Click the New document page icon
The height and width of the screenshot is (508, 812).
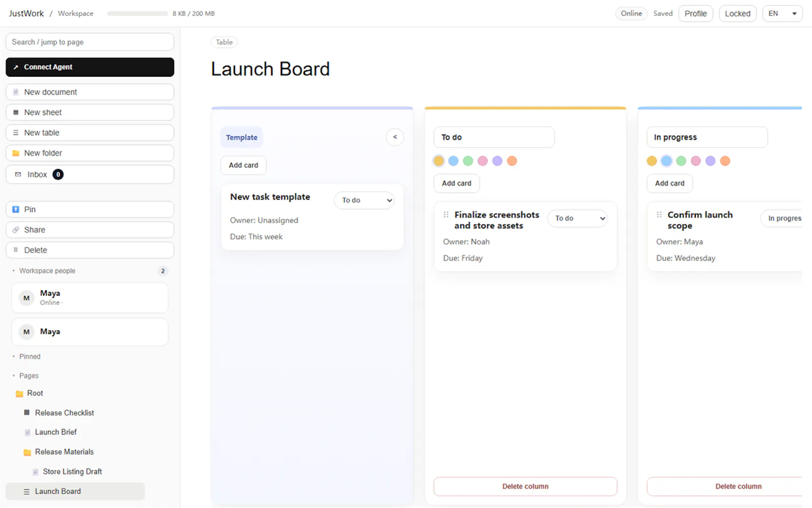pos(16,92)
